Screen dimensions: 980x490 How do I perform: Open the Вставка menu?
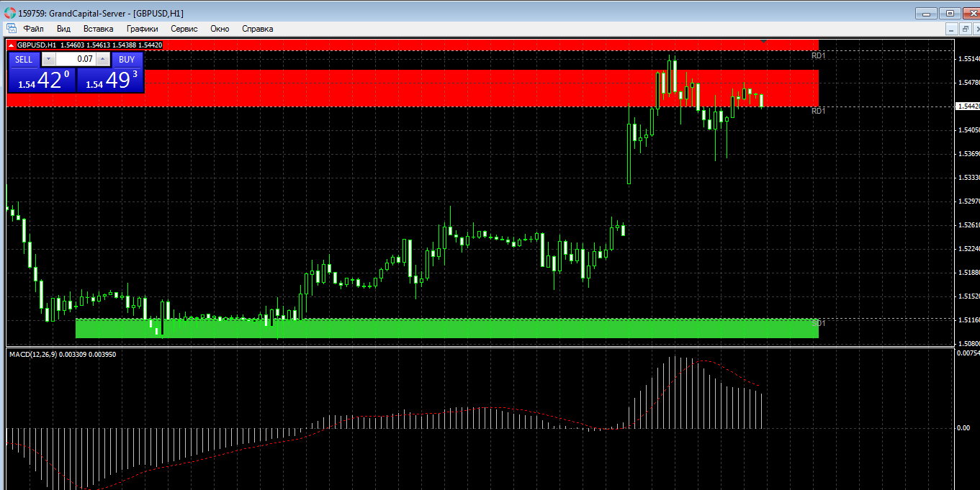(x=98, y=29)
